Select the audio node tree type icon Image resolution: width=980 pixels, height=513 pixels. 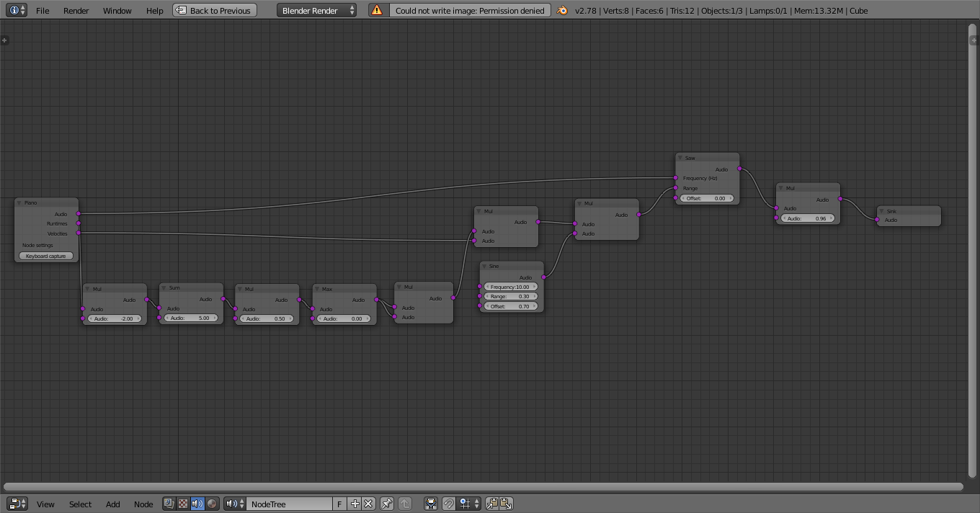(x=197, y=504)
